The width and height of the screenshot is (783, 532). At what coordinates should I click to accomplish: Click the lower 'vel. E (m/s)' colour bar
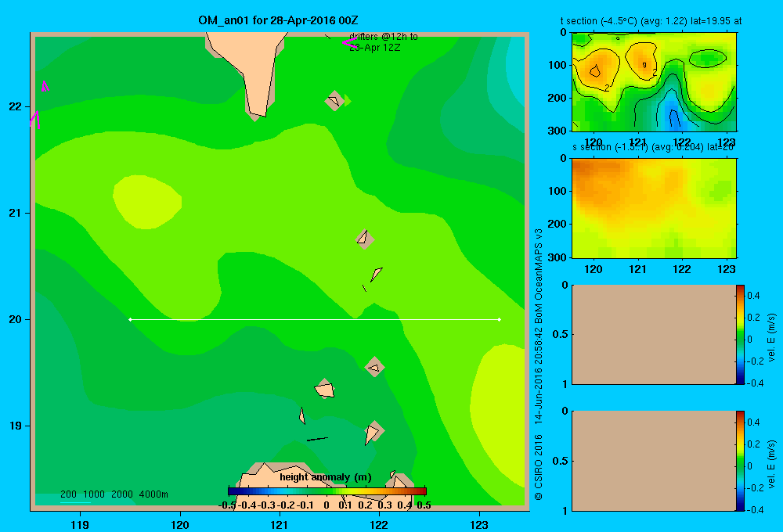[x=740, y=461]
